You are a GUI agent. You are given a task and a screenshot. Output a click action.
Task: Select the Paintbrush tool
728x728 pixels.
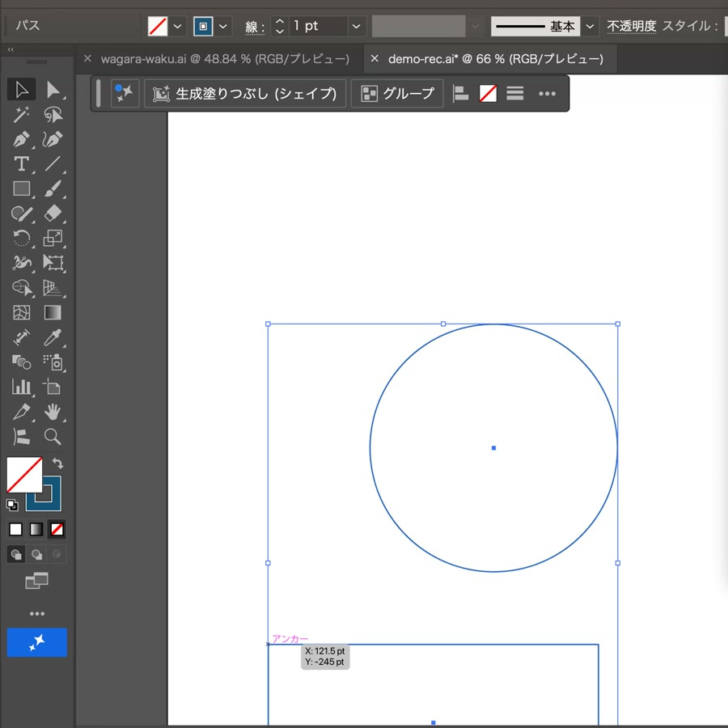click(53, 188)
